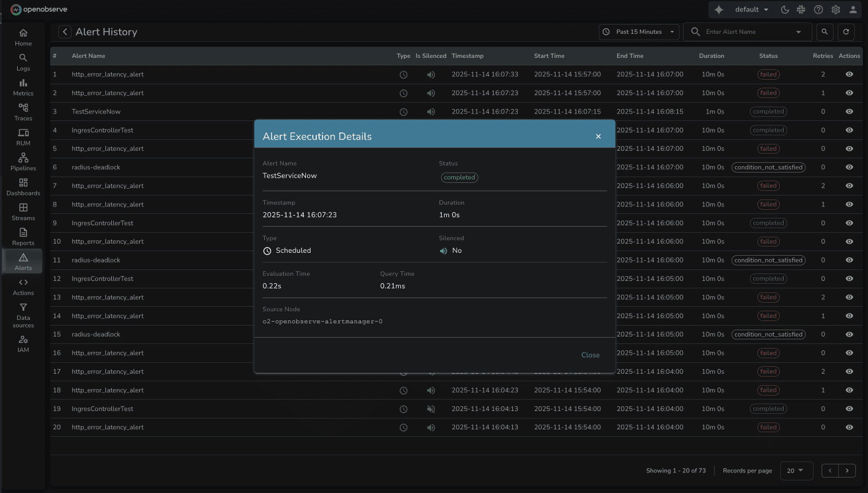Screen dimensions: 868x493
Task: Toggle silence on the TestServiceNow alert row
Action: click(x=431, y=111)
